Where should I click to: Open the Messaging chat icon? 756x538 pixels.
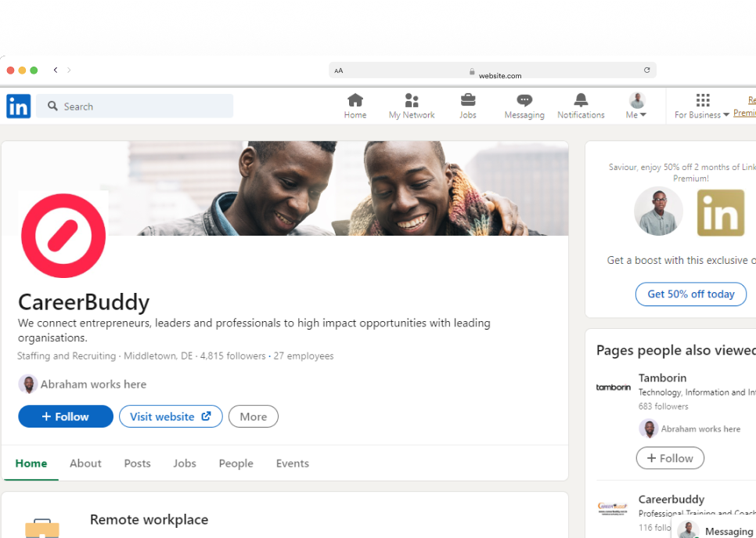click(x=524, y=100)
